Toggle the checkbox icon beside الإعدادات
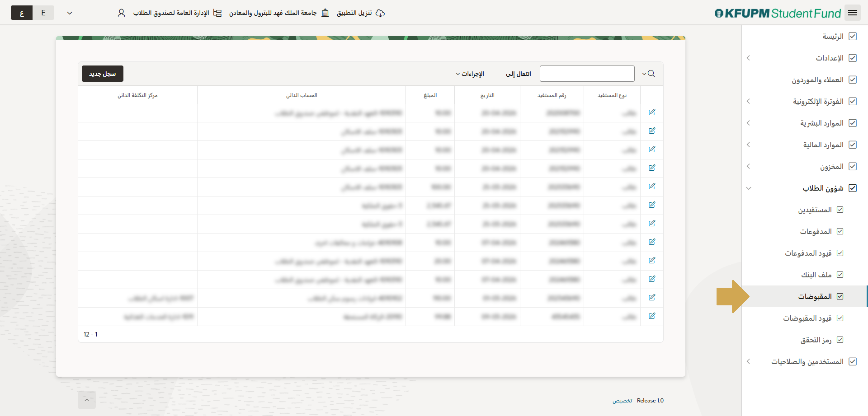Image resolution: width=868 pixels, height=416 pixels. click(853, 58)
